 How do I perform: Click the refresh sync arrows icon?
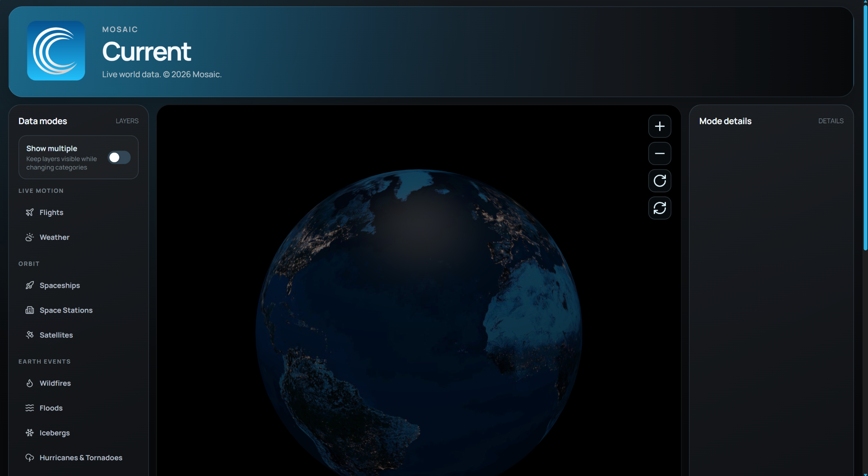660,208
